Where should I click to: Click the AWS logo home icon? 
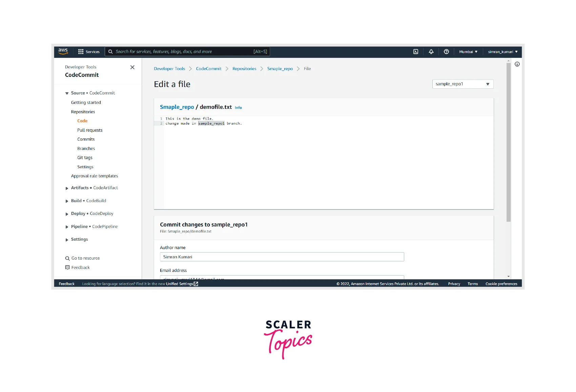click(63, 51)
